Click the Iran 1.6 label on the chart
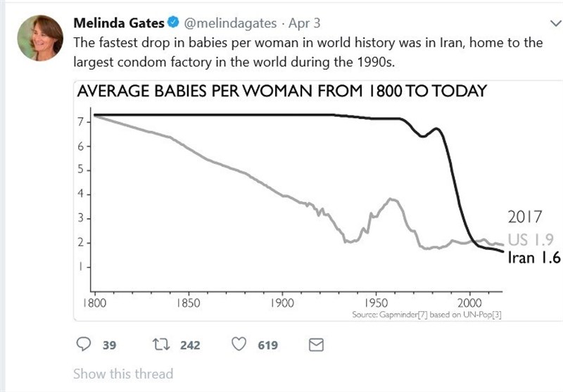 point(533,258)
